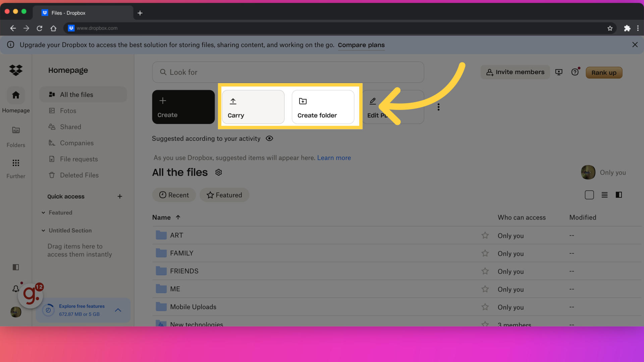Click the Rank up button

pyautogui.click(x=604, y=72)
